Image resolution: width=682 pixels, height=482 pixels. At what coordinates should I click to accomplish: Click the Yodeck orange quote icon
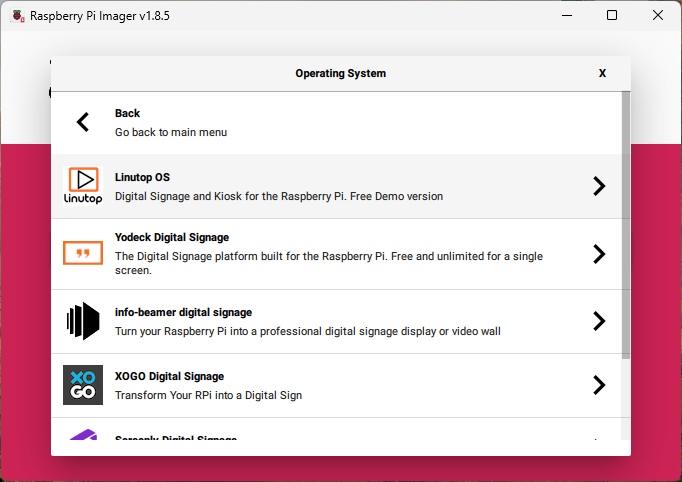tap(83, 253)
